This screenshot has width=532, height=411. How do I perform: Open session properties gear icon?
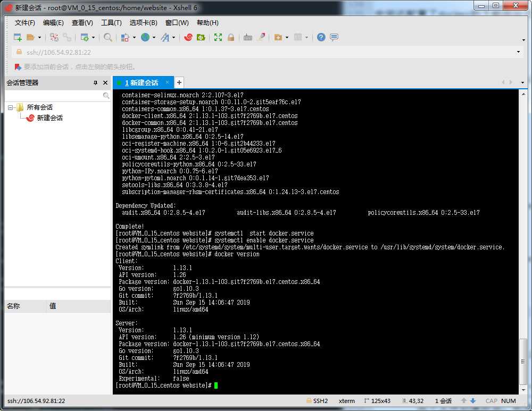pos(85,37)
